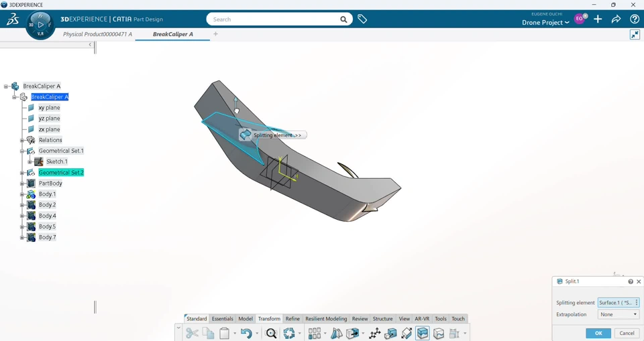The height and width of the screenshot is (341, 644).
Task: Click the Sketch.1 icon in tree
Action: [39, 161]
